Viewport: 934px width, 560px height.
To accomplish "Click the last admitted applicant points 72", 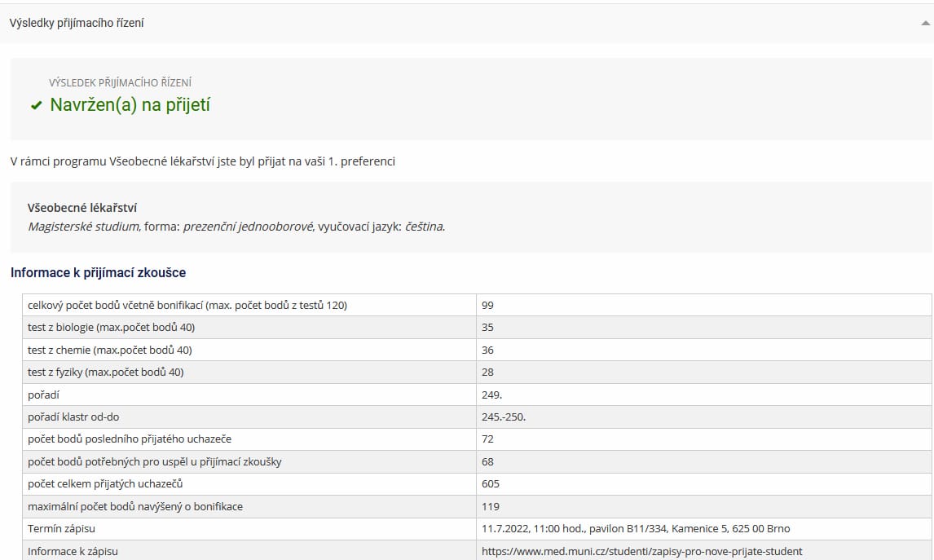I will pos(488,439).
